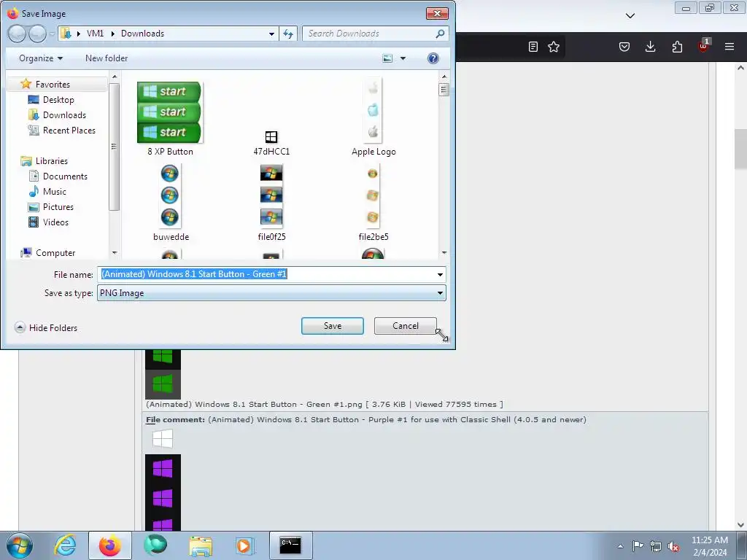Open the list all tabs chevron
This screenshot has height=560, width=747.
pyautogui.click(x=630, y=16)
